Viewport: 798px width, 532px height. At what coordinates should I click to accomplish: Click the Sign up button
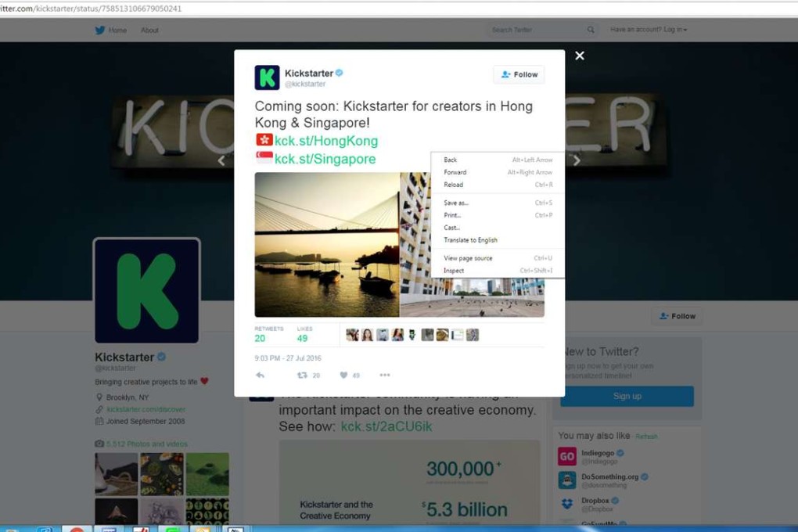click(626, 396)
